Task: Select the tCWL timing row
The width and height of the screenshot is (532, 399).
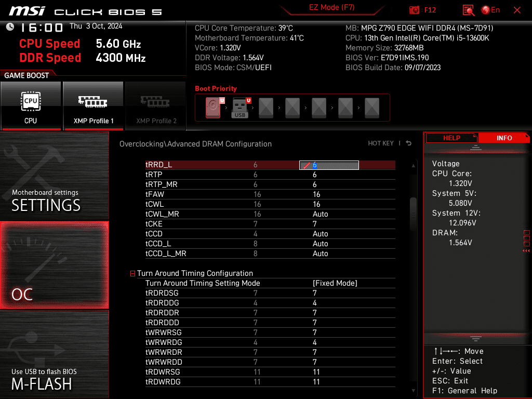Action: pos(270,204)
